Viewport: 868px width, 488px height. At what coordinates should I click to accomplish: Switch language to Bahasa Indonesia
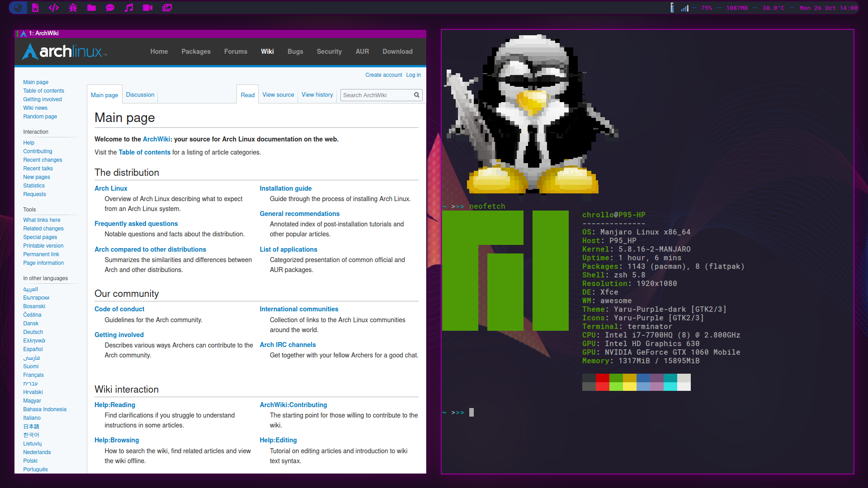[45, 409]
